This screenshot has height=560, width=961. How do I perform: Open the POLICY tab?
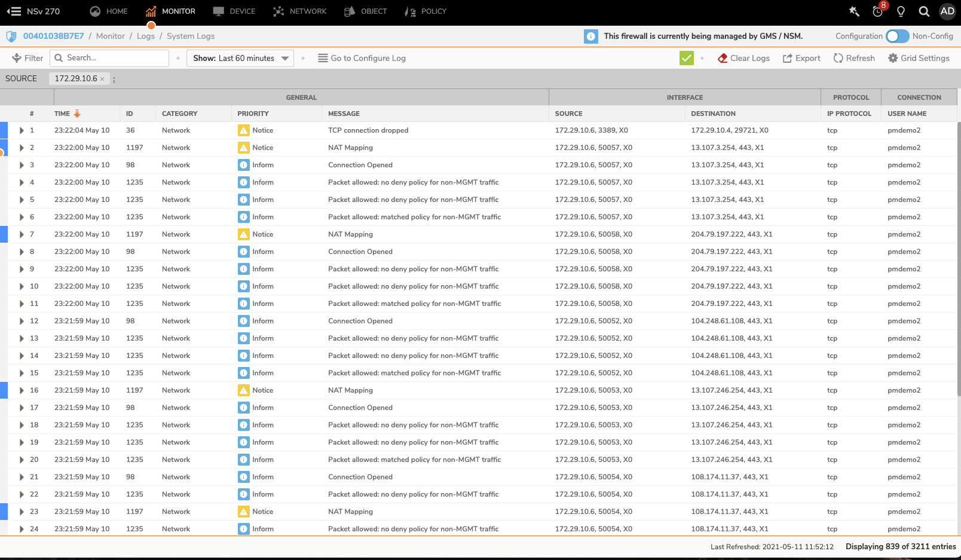(426, 11)
